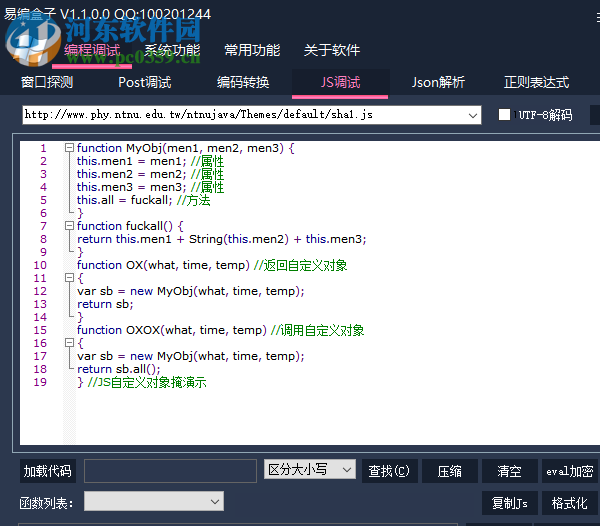This screenshot has height=526, width=600.
Task: Click code line 'return sb;'
Action: pos(105,304)
